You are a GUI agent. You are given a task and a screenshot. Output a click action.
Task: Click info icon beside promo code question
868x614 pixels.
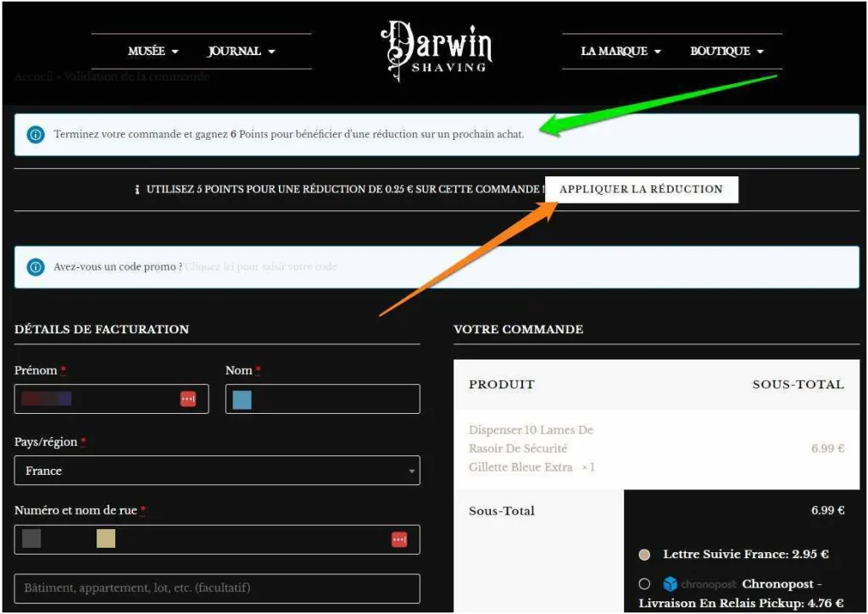click(36, 267)
